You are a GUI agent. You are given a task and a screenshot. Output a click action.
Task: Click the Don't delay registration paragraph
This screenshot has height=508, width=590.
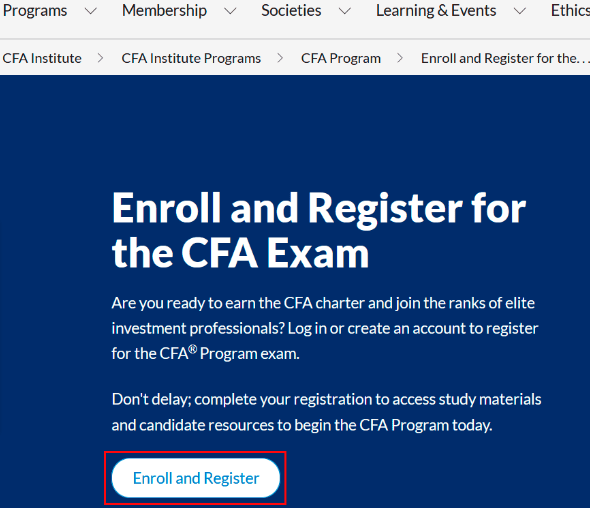(x=327, y=412)
